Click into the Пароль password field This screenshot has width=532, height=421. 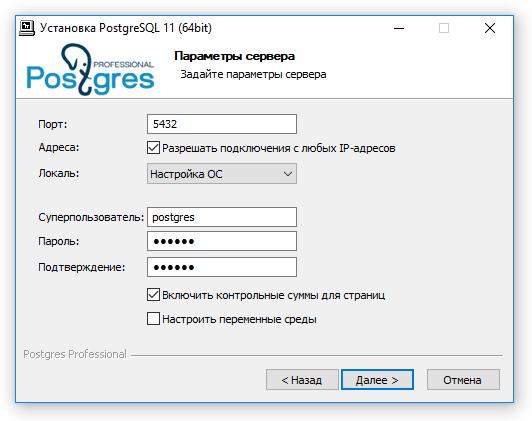pyautogui.click(x=222, y=241)
